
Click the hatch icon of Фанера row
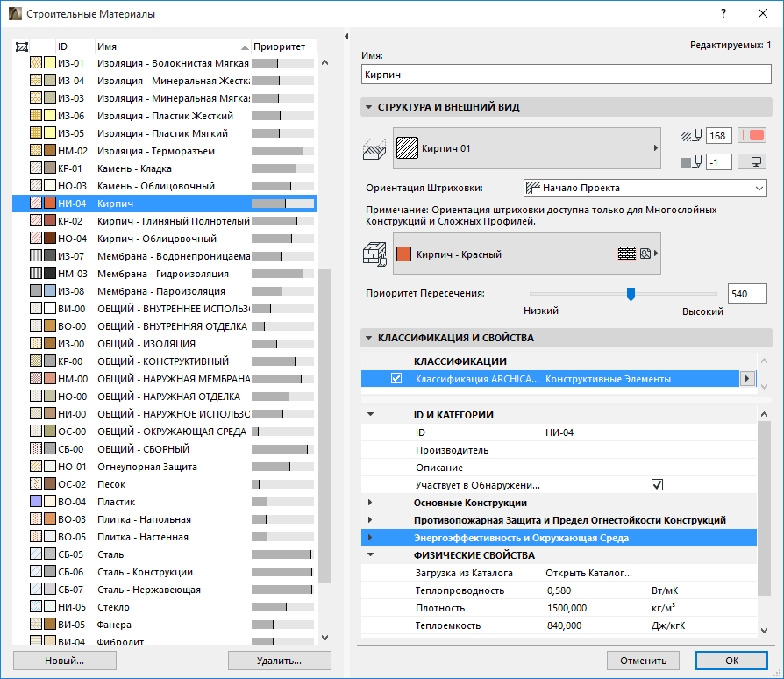(36, 624)
